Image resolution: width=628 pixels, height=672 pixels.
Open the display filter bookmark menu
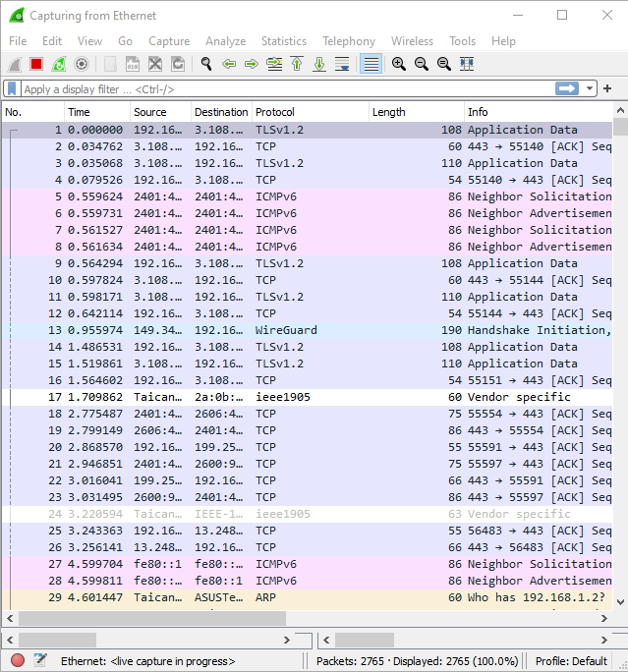click(12, 88)
